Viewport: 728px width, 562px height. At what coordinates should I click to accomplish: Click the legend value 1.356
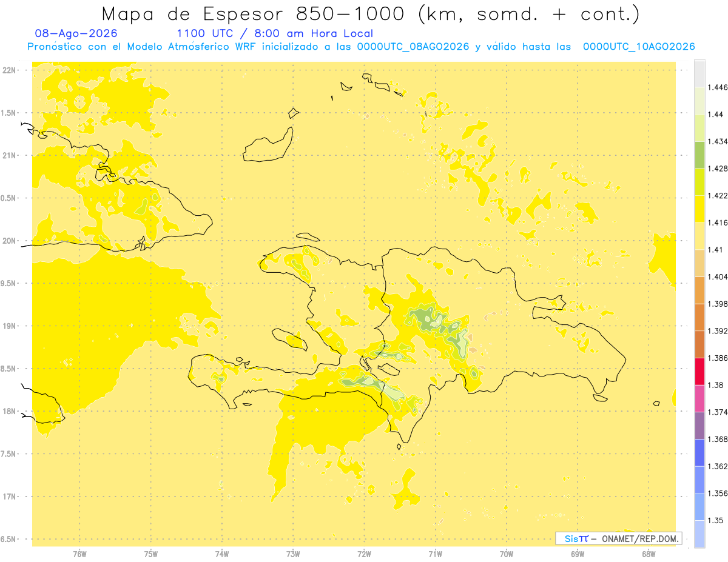[x=718, y=493]
